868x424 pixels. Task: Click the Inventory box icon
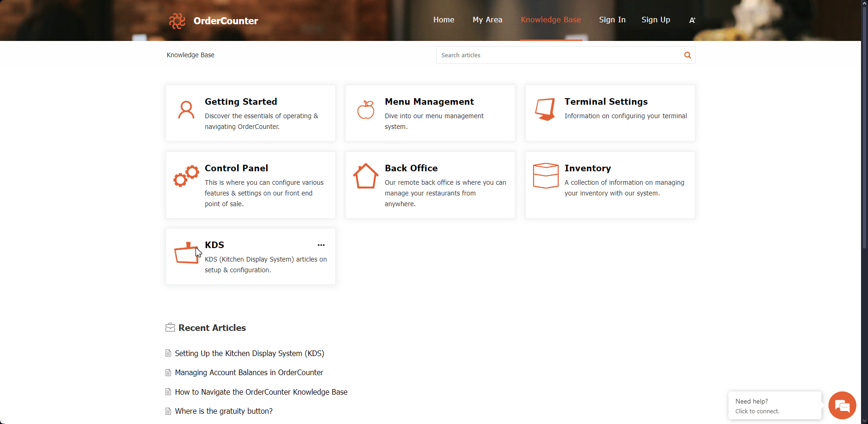[x=546, y=175]
